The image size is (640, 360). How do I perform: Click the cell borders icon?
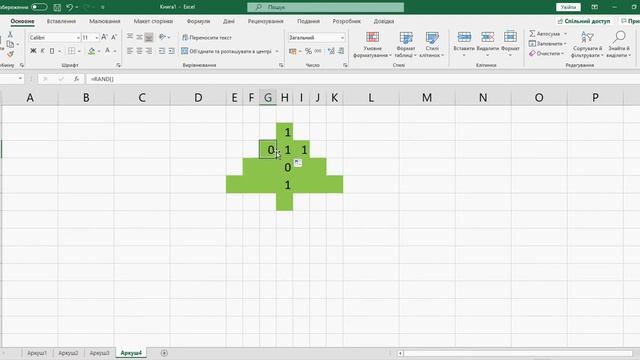tap(71, 51)
